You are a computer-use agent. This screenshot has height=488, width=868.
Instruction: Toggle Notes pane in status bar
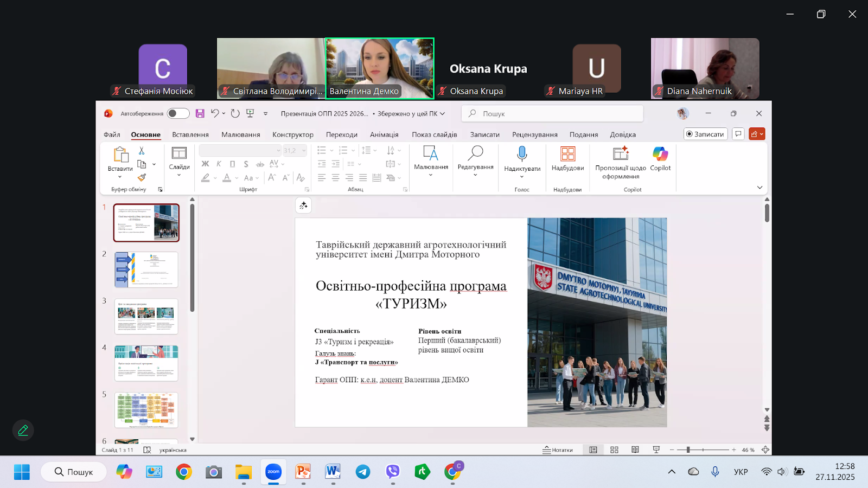558,450
